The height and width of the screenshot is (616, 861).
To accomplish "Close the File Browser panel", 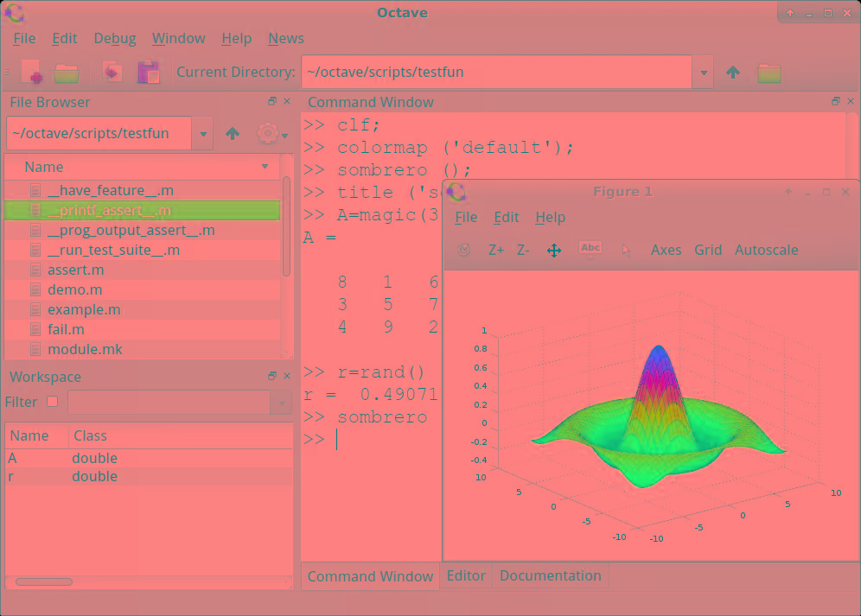I will tap(287, 101).
